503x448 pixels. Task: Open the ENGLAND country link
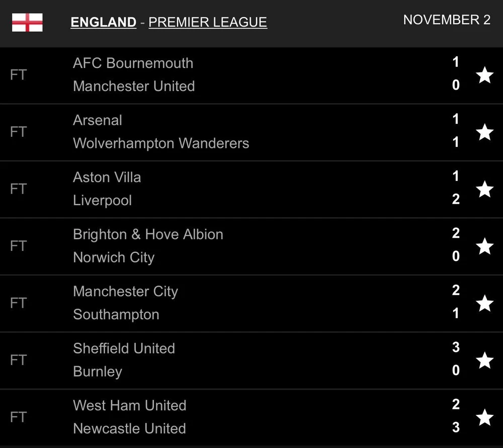coord(104,23)
